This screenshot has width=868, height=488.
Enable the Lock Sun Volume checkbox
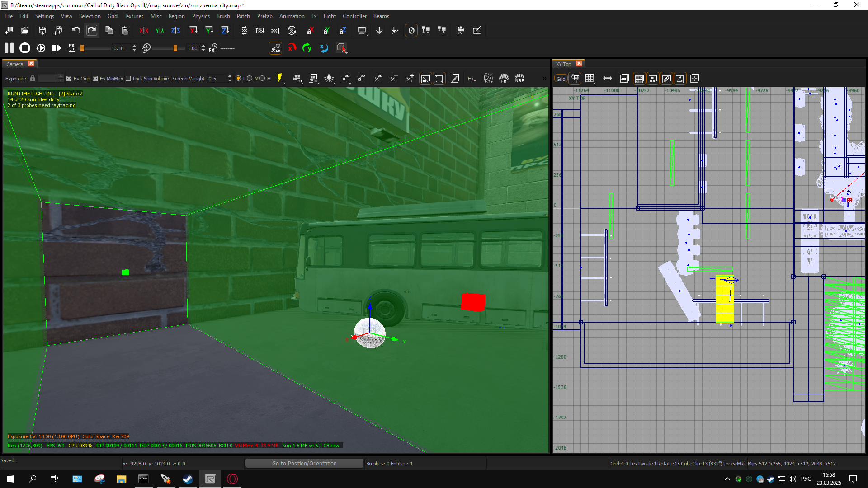click(128, 79)
